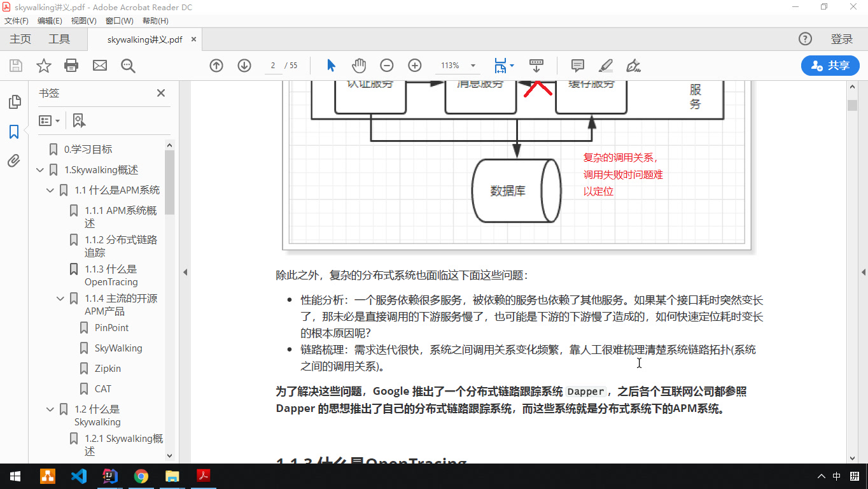This screenshot has width=868, height=489.
Task: Click the Save file icon
Action: coord(15,66)
